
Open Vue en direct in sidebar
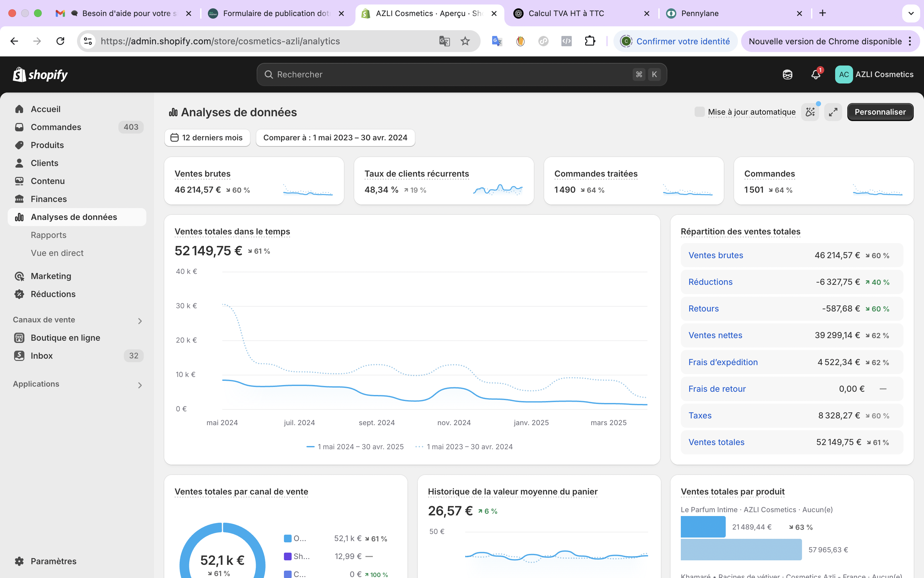tap(57, 253)
